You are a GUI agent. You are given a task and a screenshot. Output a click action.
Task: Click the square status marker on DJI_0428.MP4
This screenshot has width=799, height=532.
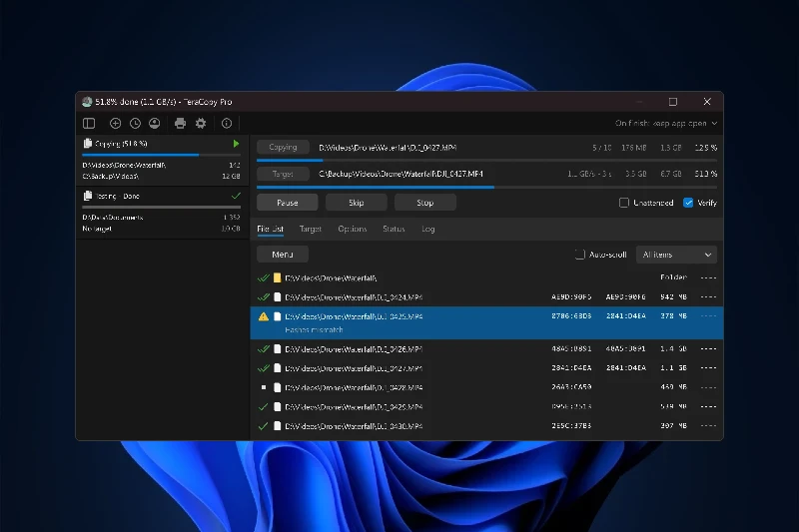coord(264,387)
